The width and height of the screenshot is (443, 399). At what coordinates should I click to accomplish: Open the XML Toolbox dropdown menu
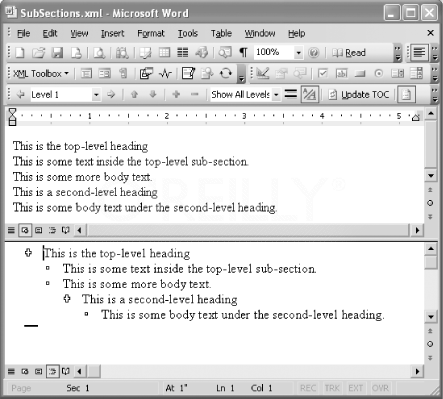[x=41, y=73]
